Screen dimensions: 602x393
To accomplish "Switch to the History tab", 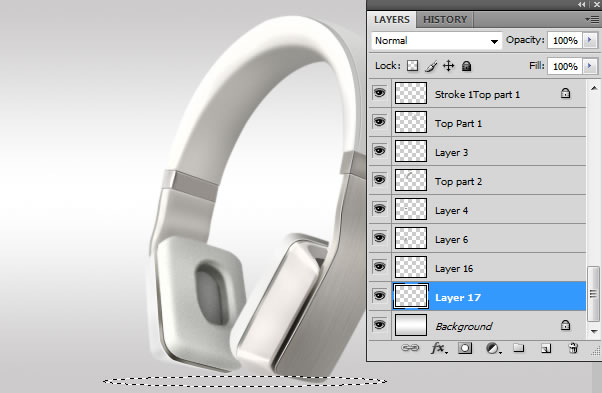I will pos(445,20).
